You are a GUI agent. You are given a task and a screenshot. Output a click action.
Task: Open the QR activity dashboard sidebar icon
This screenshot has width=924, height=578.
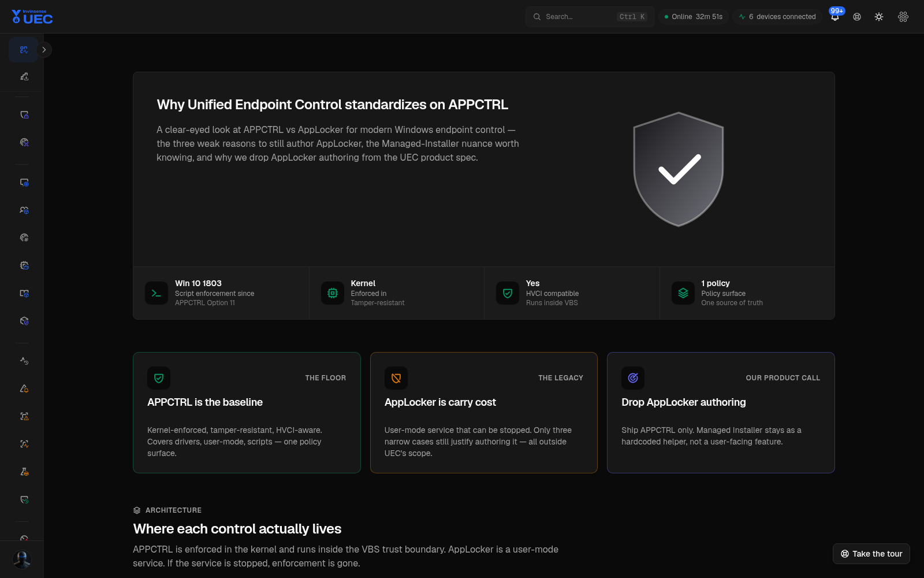[24, 50]
